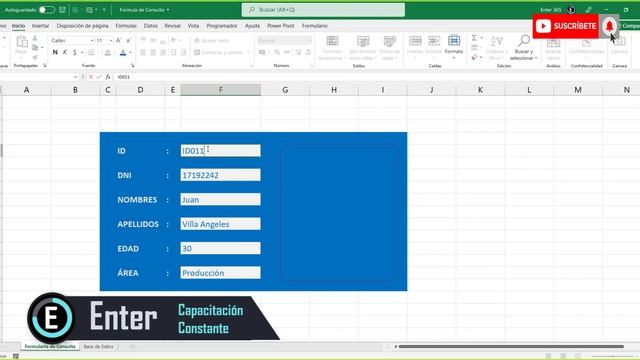Increase font size with the larger A icon
Viewport: 640px width, 360px height.
[118, 40]
